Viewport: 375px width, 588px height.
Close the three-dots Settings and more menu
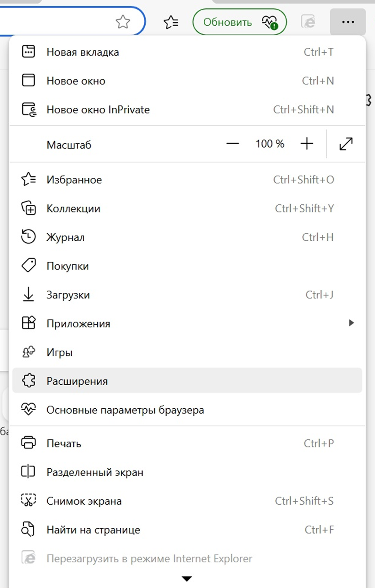(x=348, y=22)
